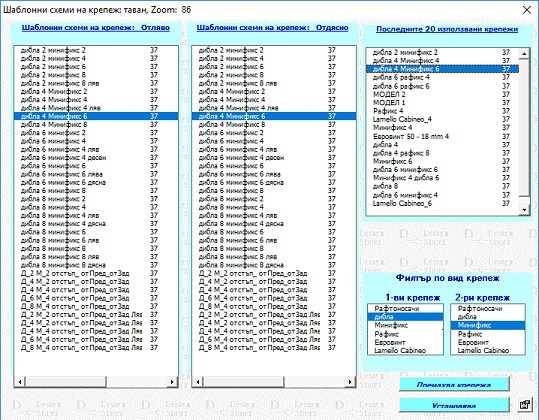Viewport: 539px width, 420px height.
Task: Pick Евровинт in 1-ви крепеж filter
Action: click(x=405, y=342)
